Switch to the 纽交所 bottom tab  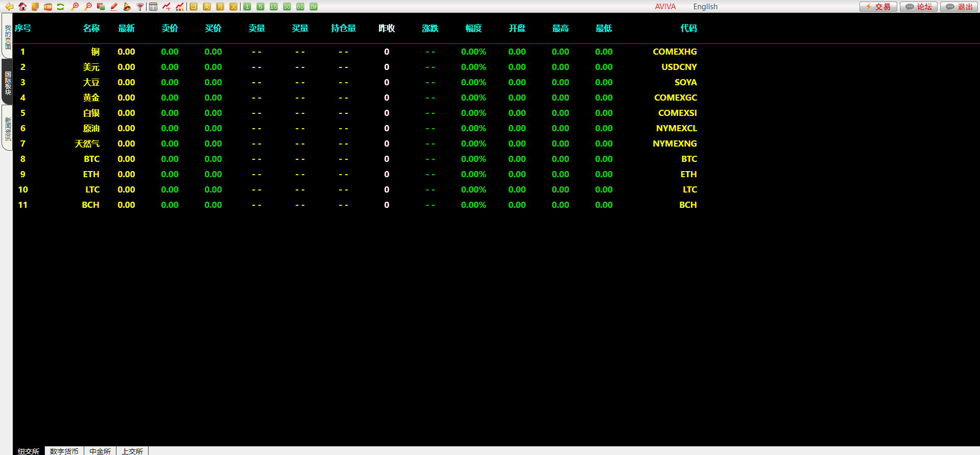tap(29, 451)
